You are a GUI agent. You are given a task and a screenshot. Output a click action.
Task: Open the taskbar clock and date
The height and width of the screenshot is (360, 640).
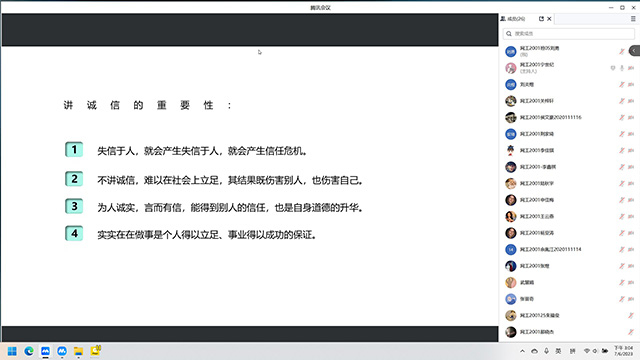624,351
